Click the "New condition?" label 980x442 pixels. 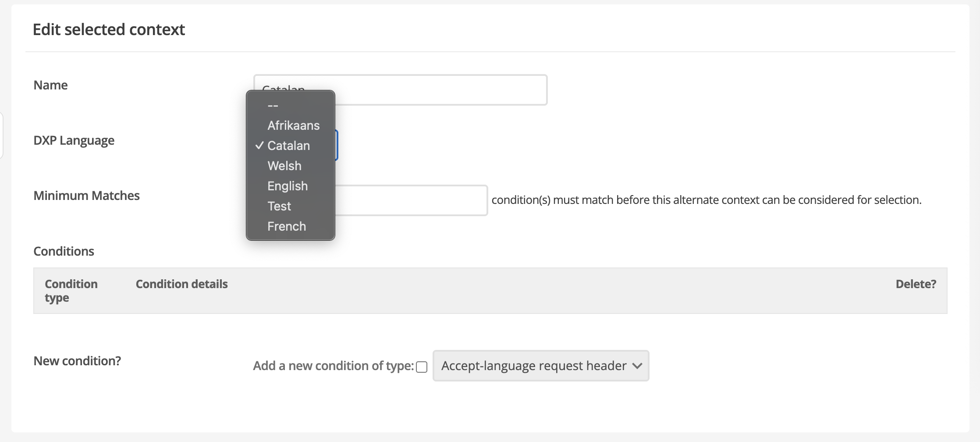[77, 361]
